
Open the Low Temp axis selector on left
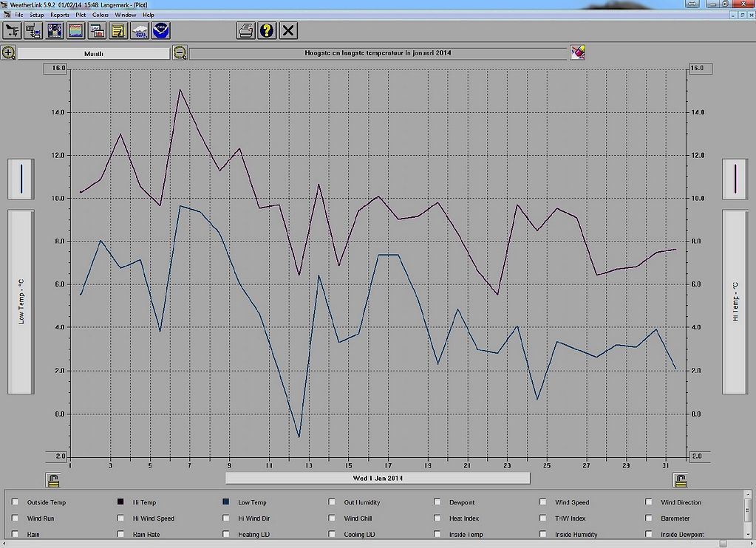[21, 301]
